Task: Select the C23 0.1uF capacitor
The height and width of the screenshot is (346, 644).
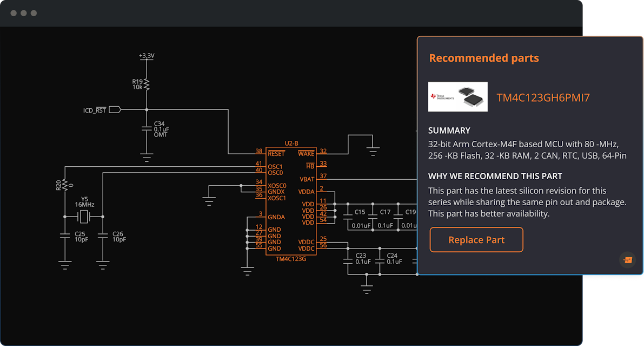Action: point(348,259)
